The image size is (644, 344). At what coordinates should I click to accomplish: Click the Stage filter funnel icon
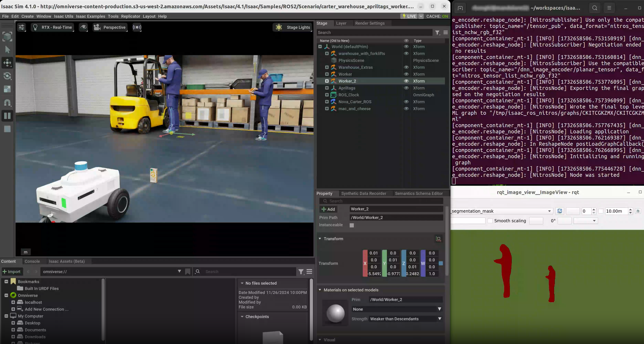(x=437, y=33)
